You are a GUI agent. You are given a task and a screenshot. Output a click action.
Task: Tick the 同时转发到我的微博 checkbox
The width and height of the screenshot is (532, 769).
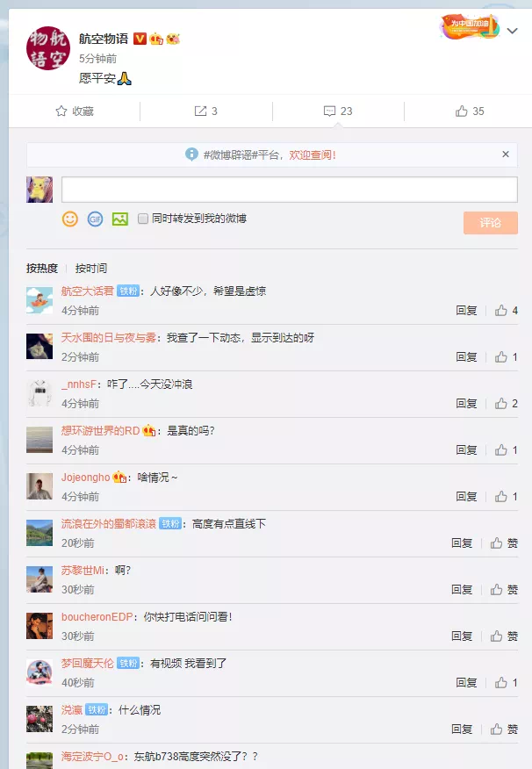[x=143, y=219]
